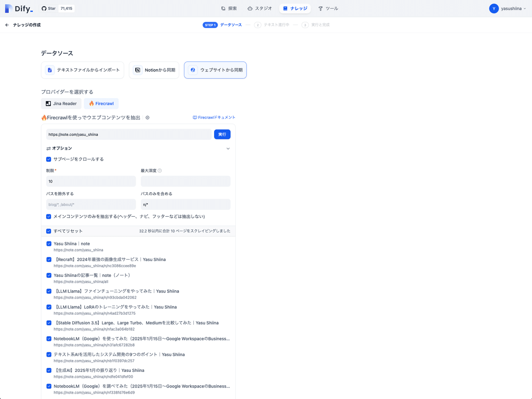Click the 最大深度 input field
The width and height of the screenshot is (532, 399).
(185, 181)
